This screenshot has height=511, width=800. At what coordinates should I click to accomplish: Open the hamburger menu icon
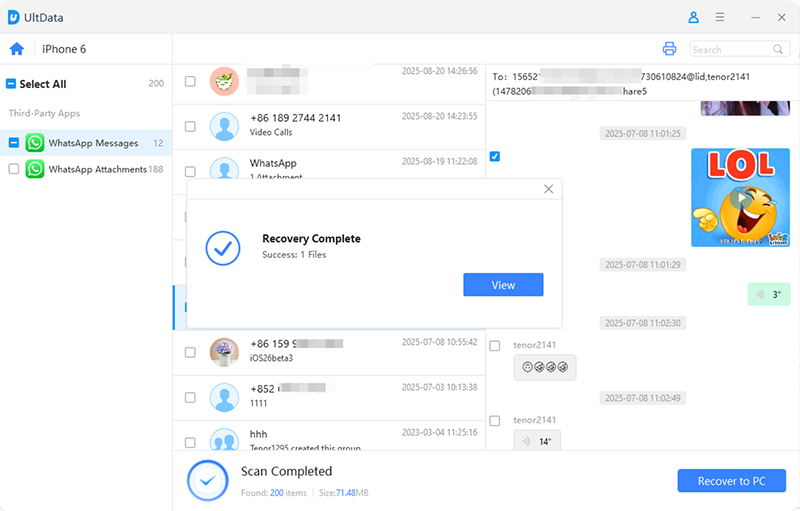click(x=719, y=17)
